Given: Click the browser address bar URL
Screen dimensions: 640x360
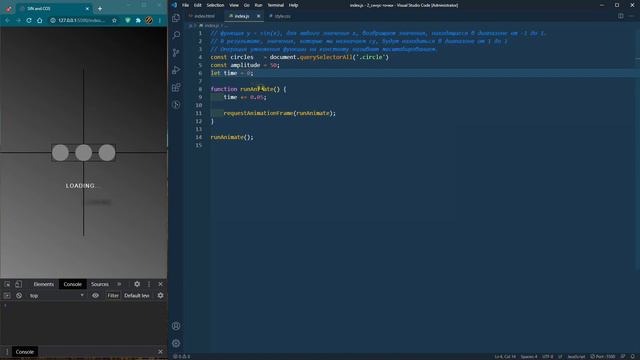Looking at the screenshot, I should coord(81,20).
